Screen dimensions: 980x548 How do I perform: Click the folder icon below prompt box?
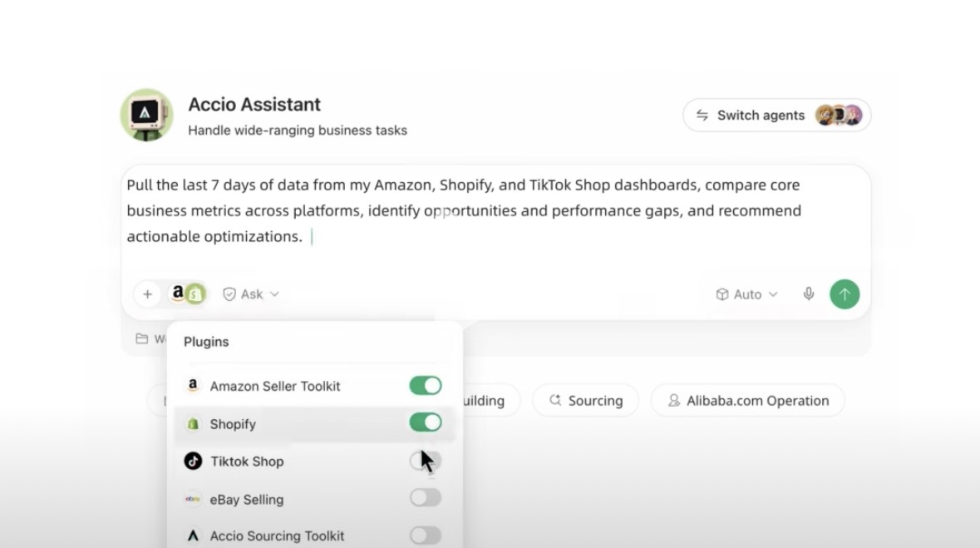142,338
